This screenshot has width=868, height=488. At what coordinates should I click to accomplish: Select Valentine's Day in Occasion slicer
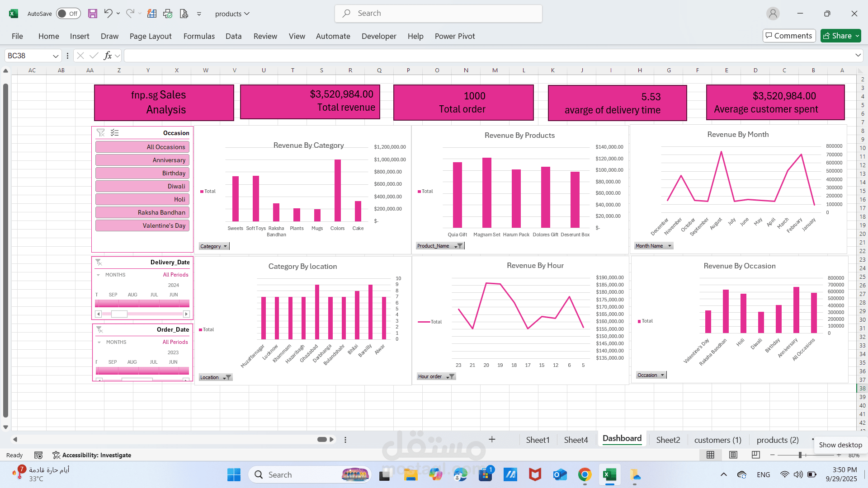[x=142, y=225]
